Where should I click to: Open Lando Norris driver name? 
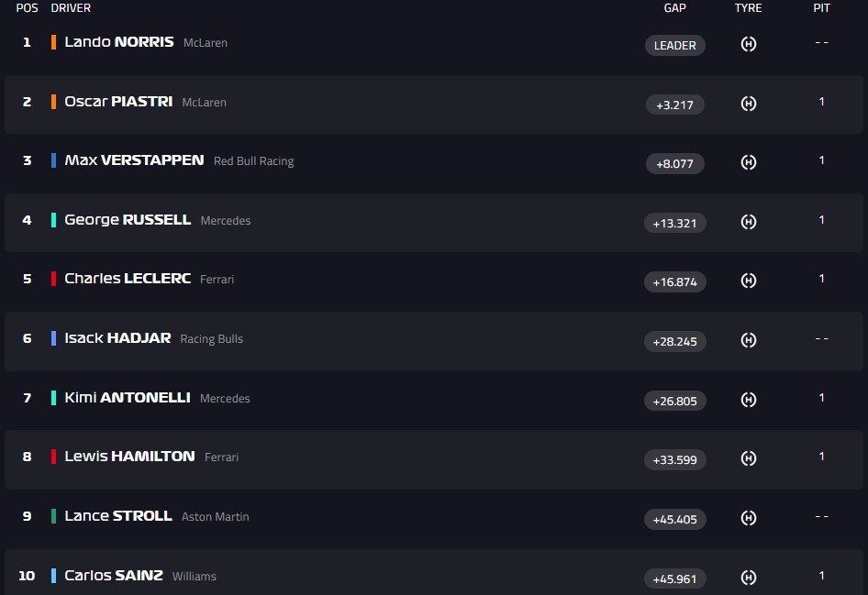click(118, 42)
